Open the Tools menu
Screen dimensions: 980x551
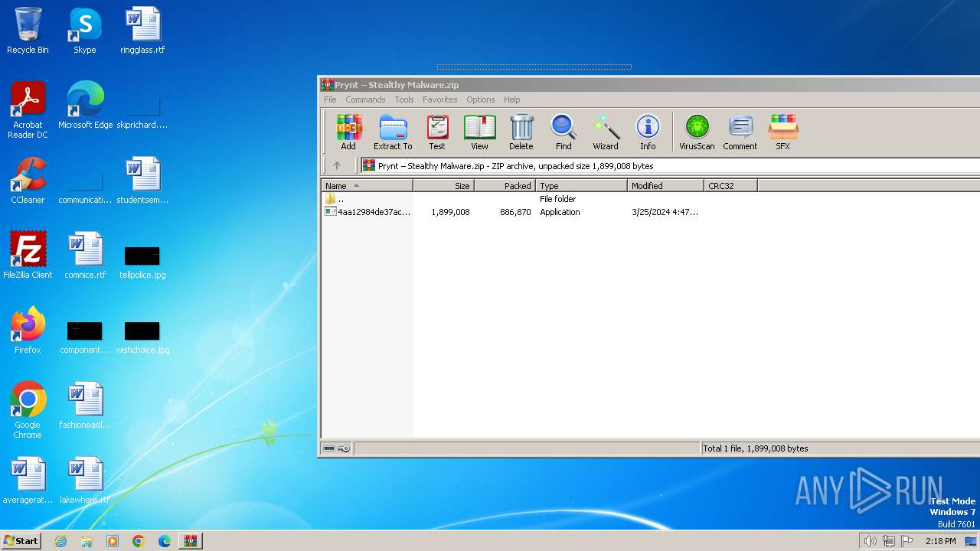click(x=404, y=99)
